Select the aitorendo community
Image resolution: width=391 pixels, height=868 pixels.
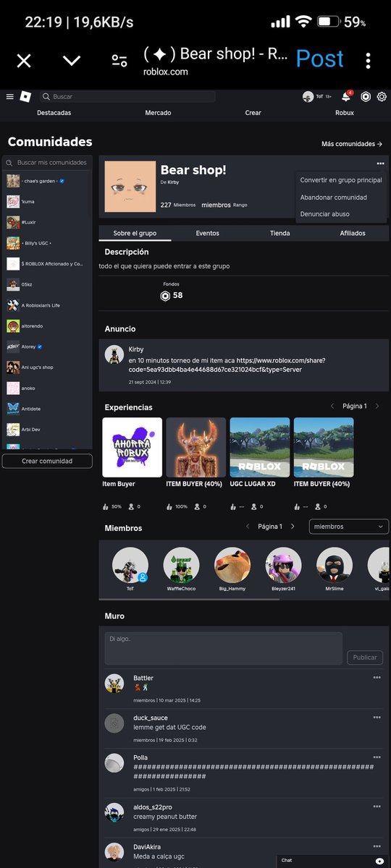click(47, 326)
